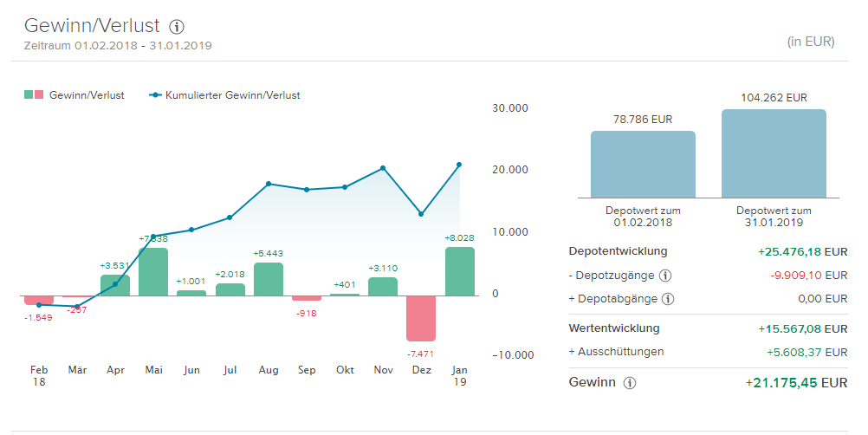Click the Zeitraum date range text
The width and height of the screenshot is (868, 435).
point(118,45)
